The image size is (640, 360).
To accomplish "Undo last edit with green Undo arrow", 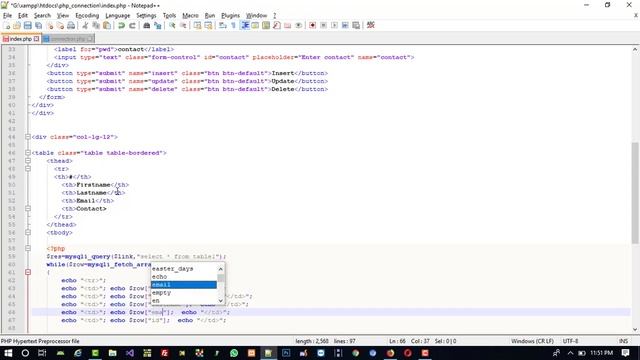I will [x=121, y=25].
